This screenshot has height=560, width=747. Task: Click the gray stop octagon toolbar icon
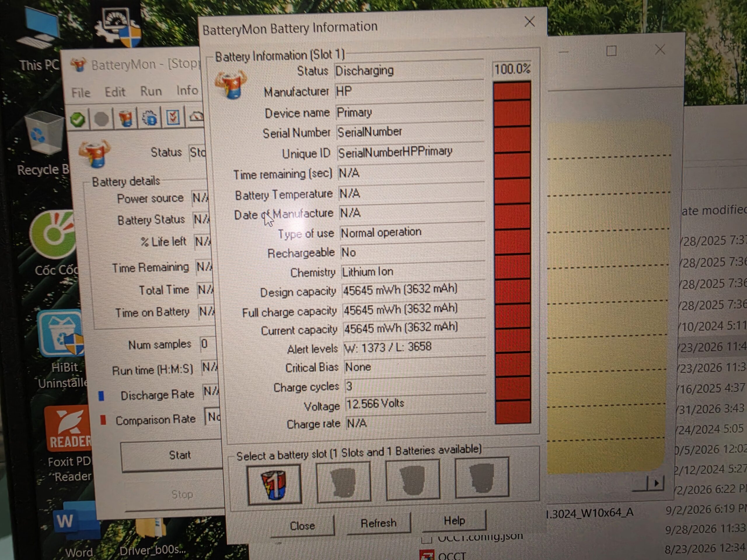point(101,119)
